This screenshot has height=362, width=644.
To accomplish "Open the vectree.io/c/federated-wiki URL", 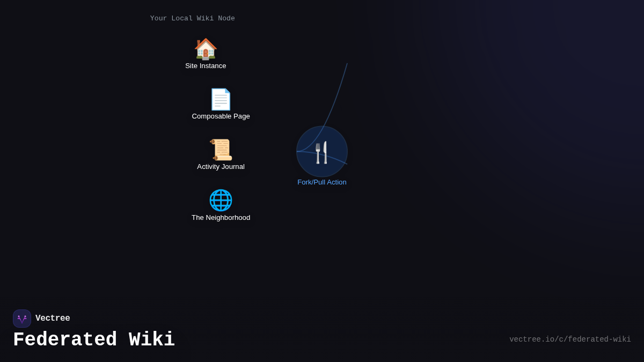I will click(x=570, y=339).
